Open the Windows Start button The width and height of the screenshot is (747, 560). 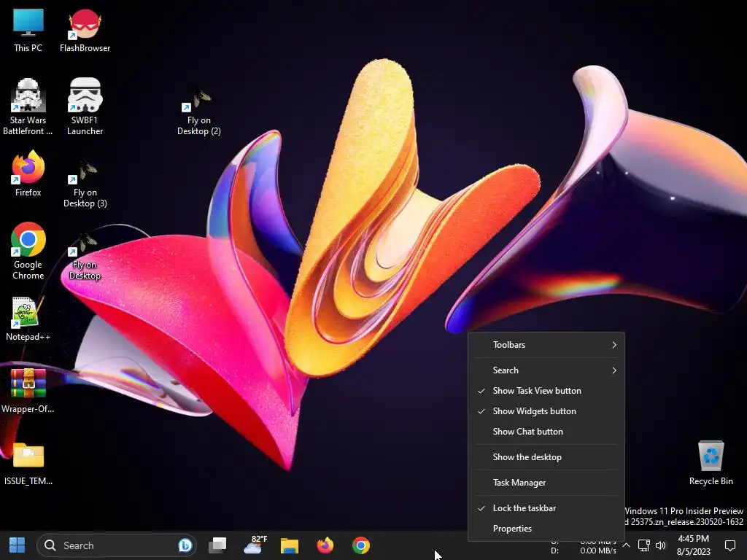point(18,545)
